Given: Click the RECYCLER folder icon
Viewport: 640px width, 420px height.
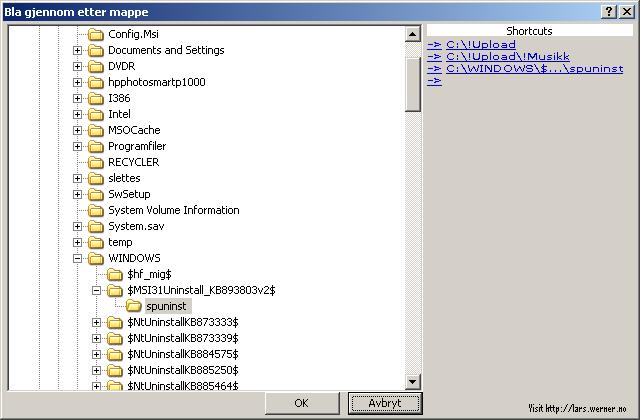Looking at the screenshot, I should pyautogui.click(x=96, y=162).
